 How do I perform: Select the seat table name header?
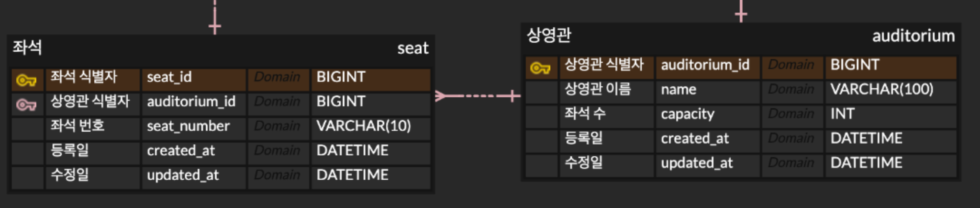pos(413,48)
